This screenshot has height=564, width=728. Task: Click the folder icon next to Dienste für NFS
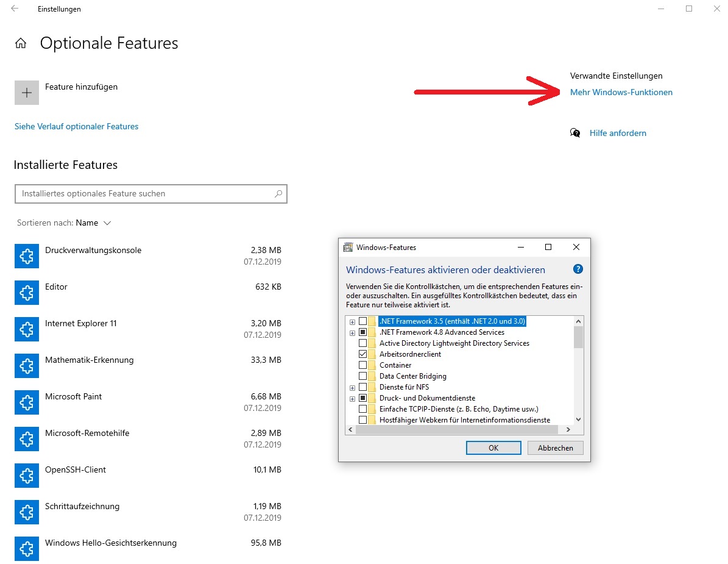pos(372,387)
